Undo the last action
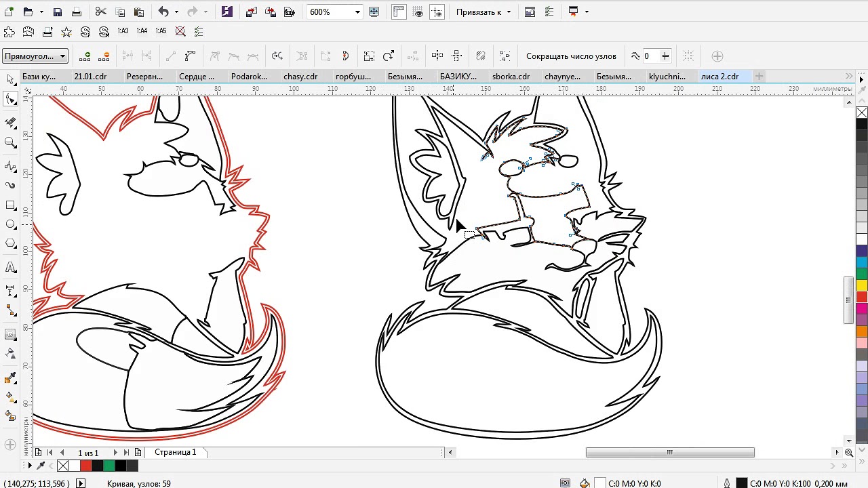Viewport: 868px width, 488px height. 163,12
